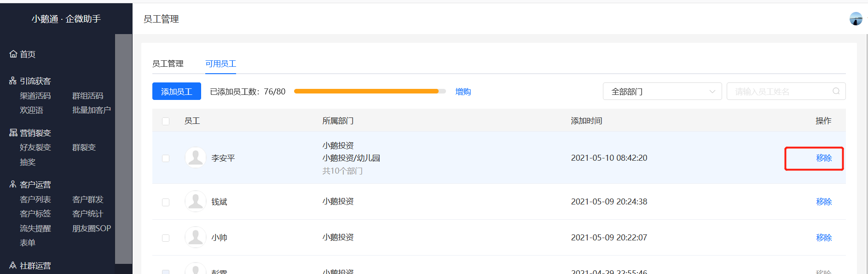Check the box for 李安平
The width and height of the screenshot is (868, 274).
tap(166, 158)
